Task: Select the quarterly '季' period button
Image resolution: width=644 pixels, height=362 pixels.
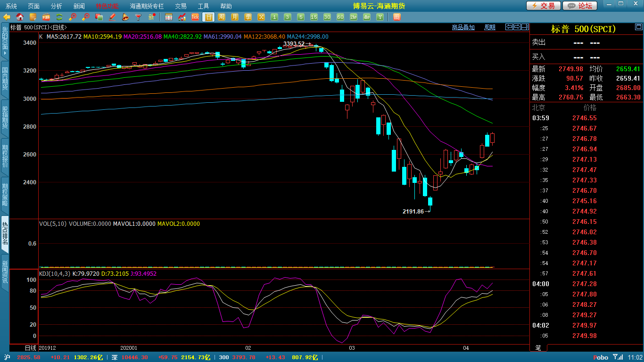Action: tap(248, 17)
